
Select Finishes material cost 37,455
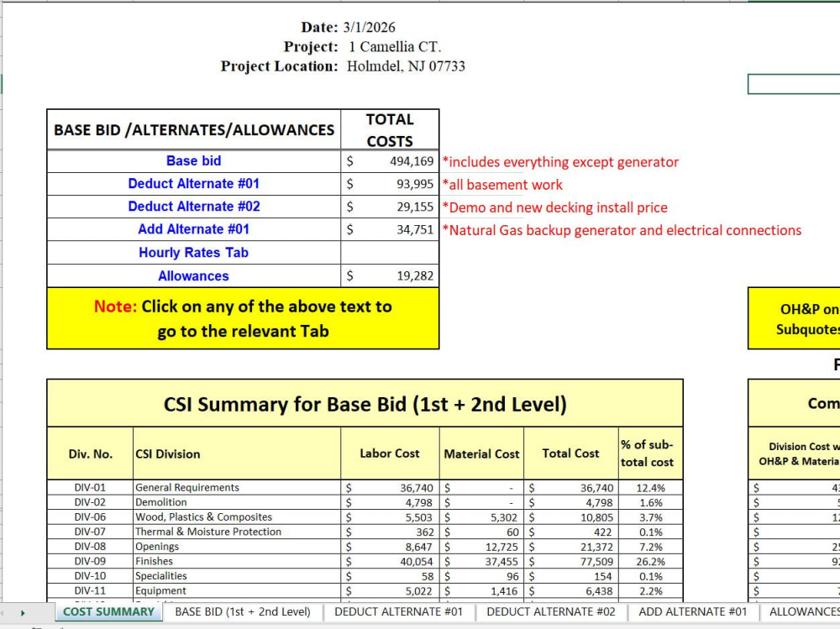pos(481,562)
